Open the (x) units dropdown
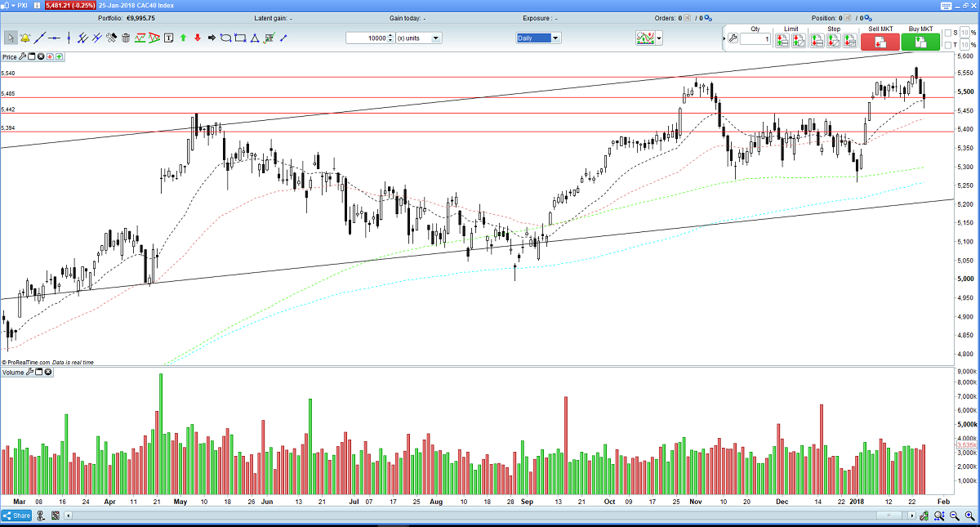 point(419,38)
